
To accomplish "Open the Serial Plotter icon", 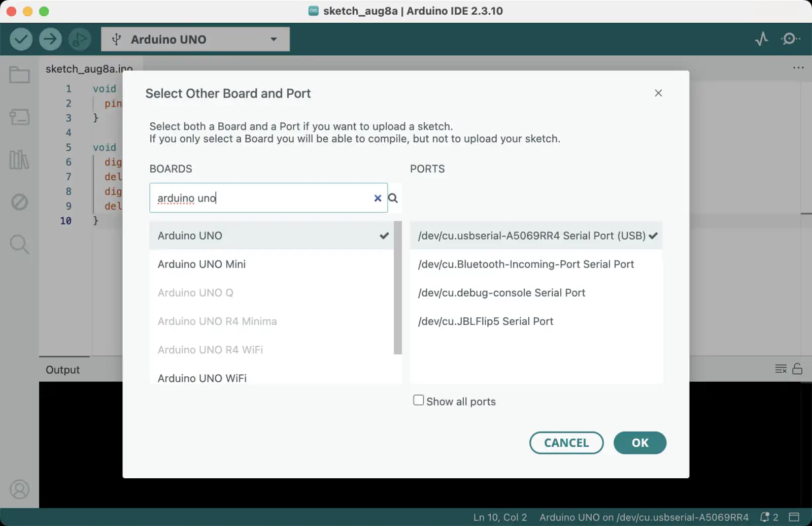I will 761,39.
